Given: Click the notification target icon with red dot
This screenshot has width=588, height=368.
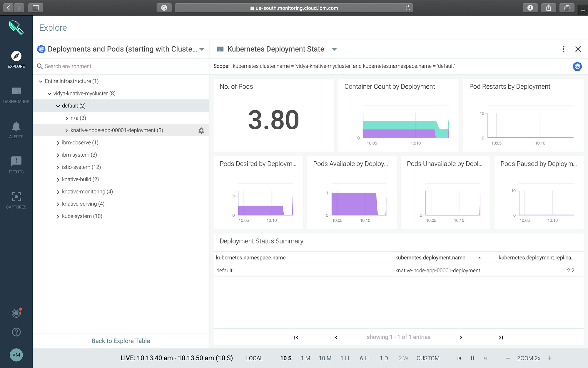Looking at the screenshot, I should click(x=16, y=313).
